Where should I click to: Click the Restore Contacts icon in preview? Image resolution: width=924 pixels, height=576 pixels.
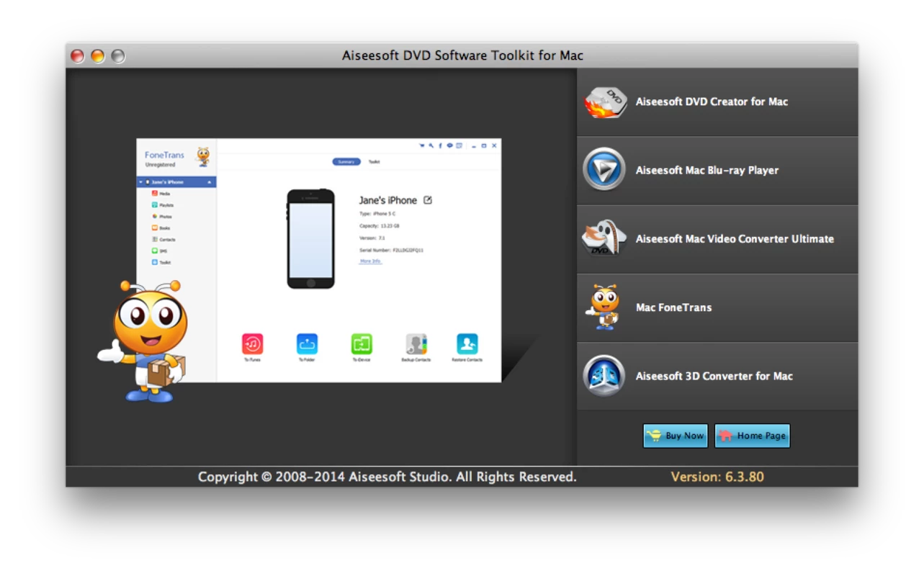pyautogui.click(x=467, y=345)
